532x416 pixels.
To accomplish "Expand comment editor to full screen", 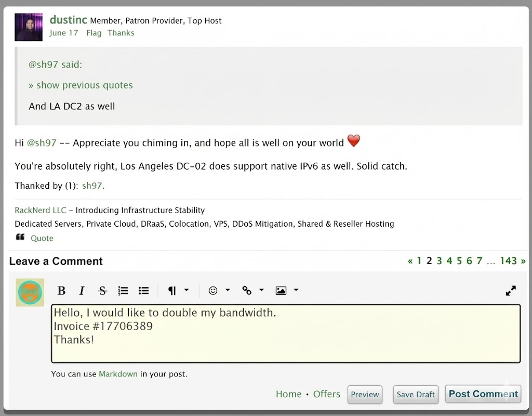I will click(511, 291).
